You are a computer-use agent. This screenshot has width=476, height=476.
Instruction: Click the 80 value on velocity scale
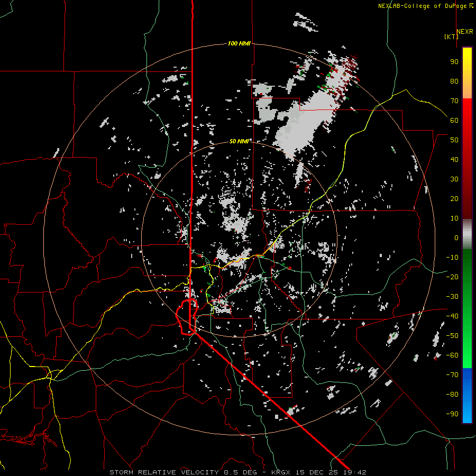[x=454, y=81]
